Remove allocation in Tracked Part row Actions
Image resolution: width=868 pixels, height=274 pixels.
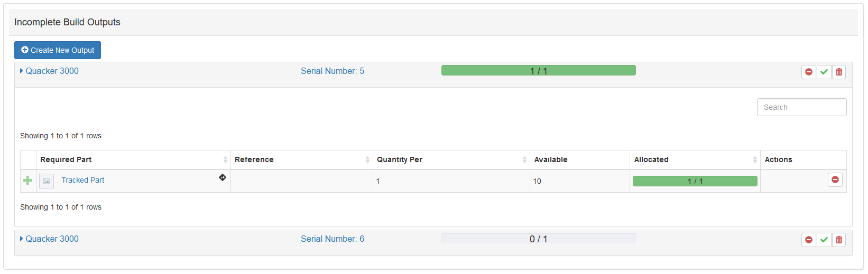[x=835, y=180]
